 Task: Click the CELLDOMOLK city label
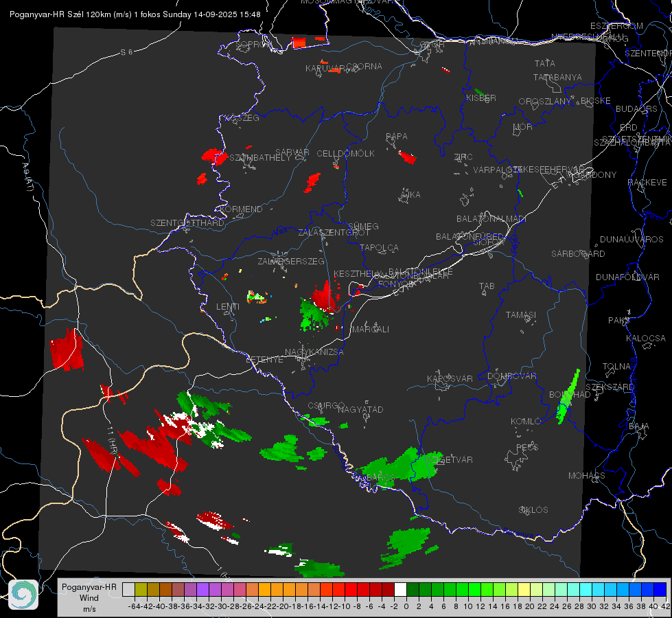pos(345,153)
